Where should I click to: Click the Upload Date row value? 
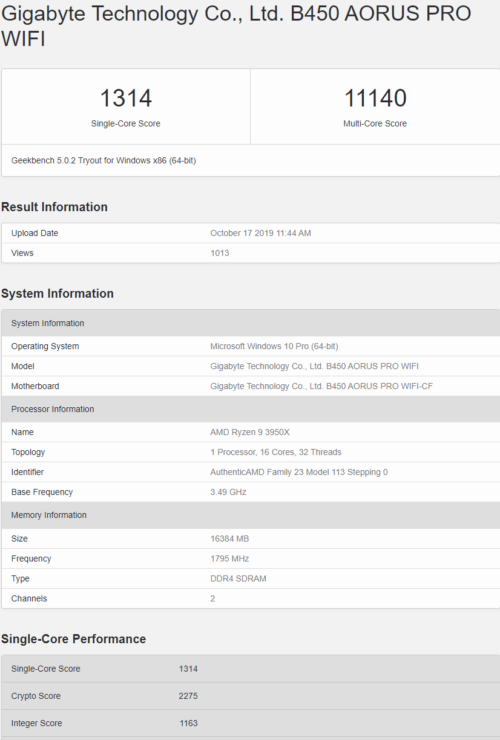[260, 233]
